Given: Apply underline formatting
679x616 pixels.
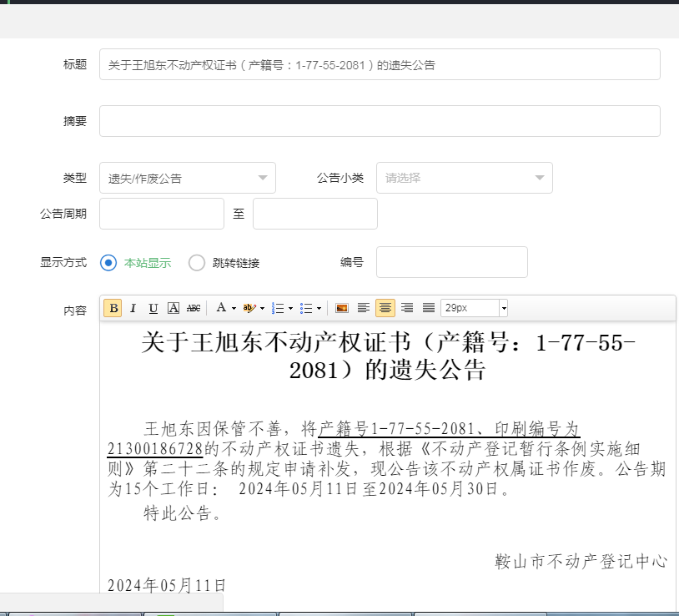Looking at the screenshot, I should click(153, 308).
